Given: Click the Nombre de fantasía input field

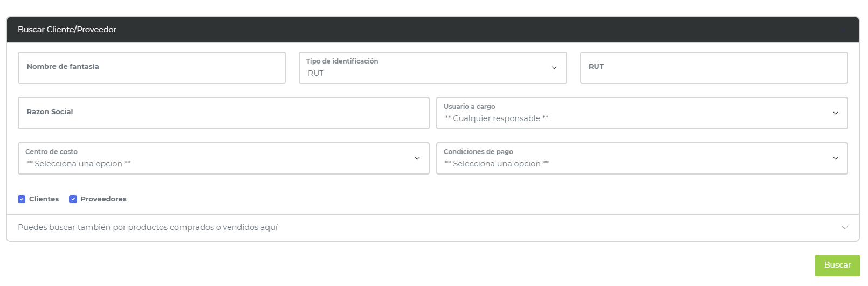Looking at the screenshot, I should pos(151,68).
